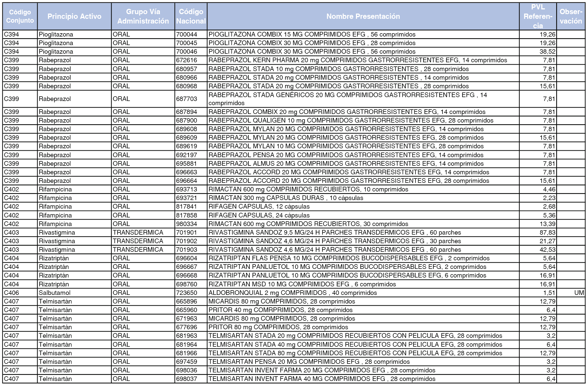Click the 'Código Conjunto' column header
Image resolution: width=588 pixels, height=389 pixels.
(x=20, y=16)
